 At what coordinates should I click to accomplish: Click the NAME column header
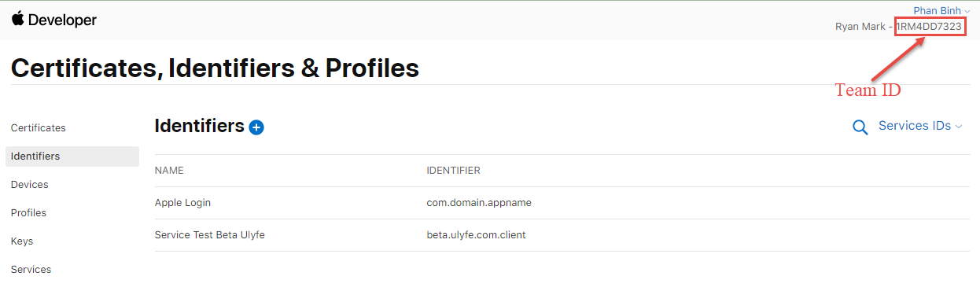pos(169,171)
